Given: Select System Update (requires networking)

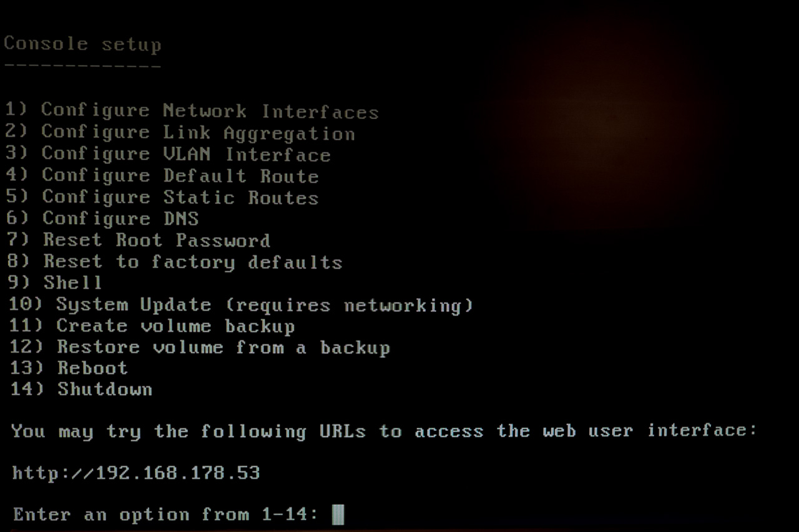Looking at the screenshot, I should pos(241,305).
